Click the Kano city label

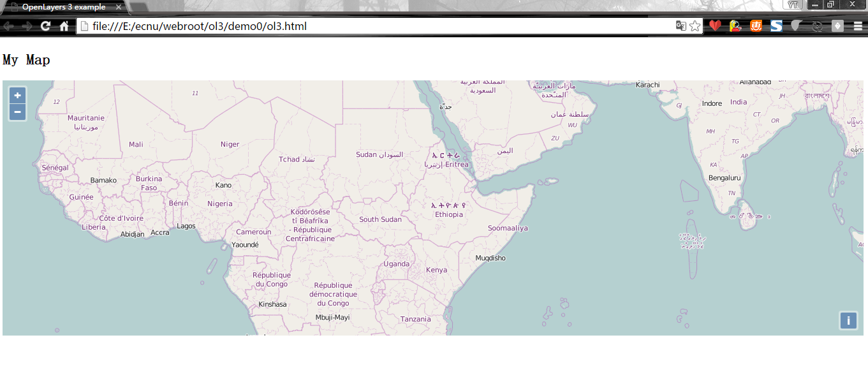tap(223, 185)
